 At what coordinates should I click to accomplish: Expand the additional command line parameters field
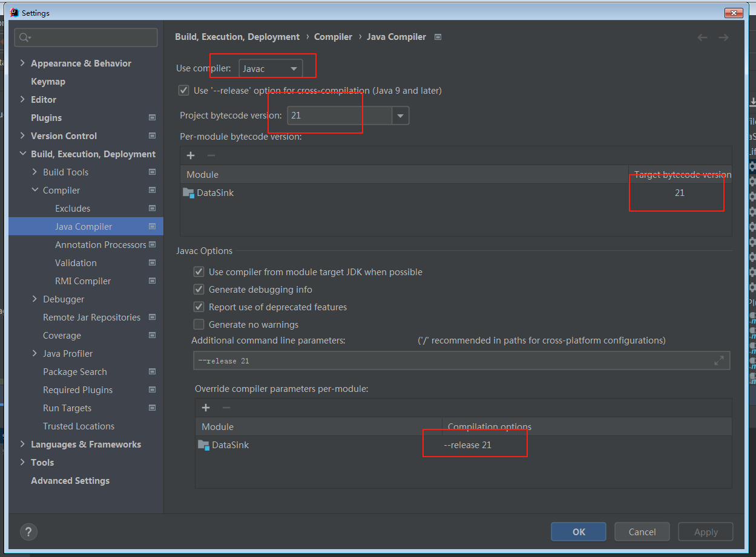[719, 360]
